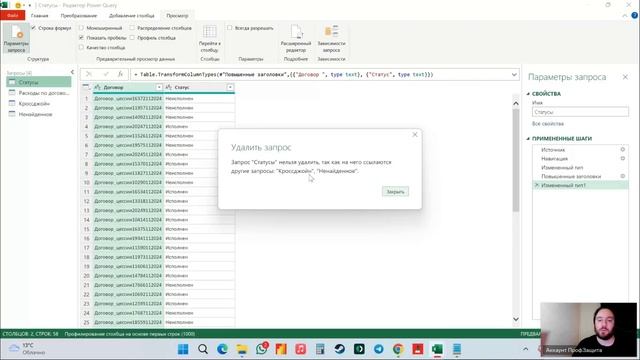The height and width of the screenshot is (360, 640).
Task: Click the formula text field
Action: (320, 74)
